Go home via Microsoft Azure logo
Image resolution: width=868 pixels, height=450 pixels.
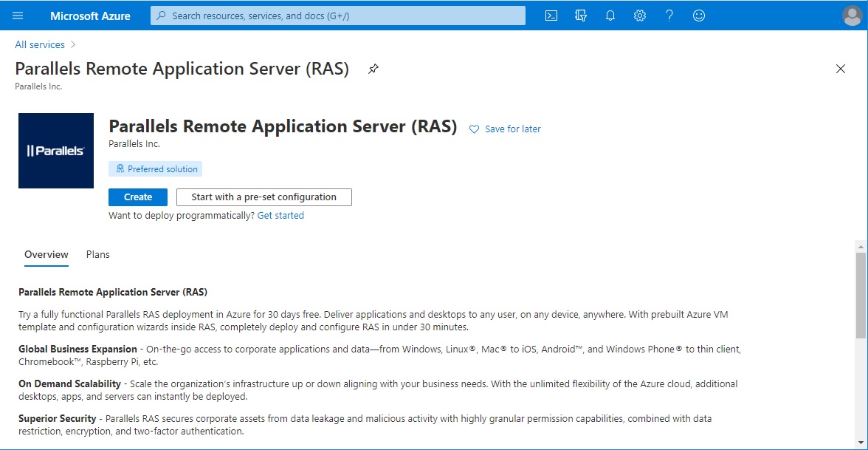click(x=90, y=15)
